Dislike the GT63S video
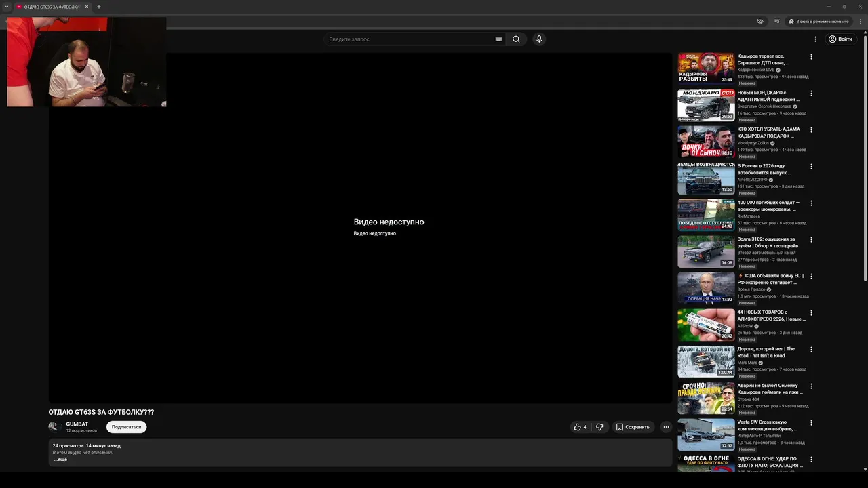 coord(599,427)
